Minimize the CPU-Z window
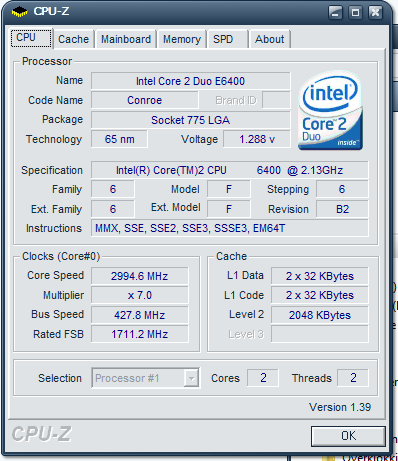Screen dimensions: 398x461 pyautogui.click(x=335, y=13)
